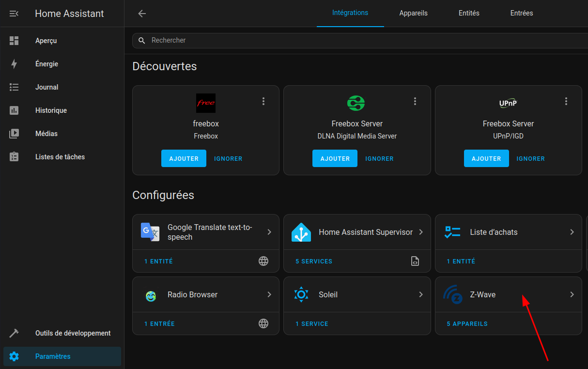Click the Home Assistant Supervisor logo

point(301,232)
